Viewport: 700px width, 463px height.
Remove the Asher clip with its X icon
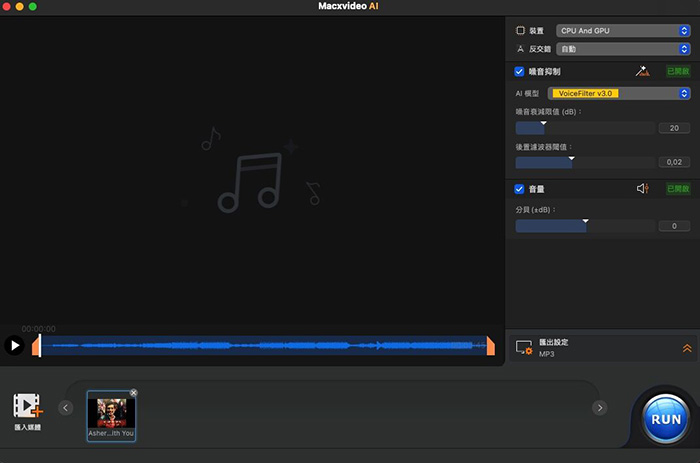pyautogui.click(x=133, y=392)
